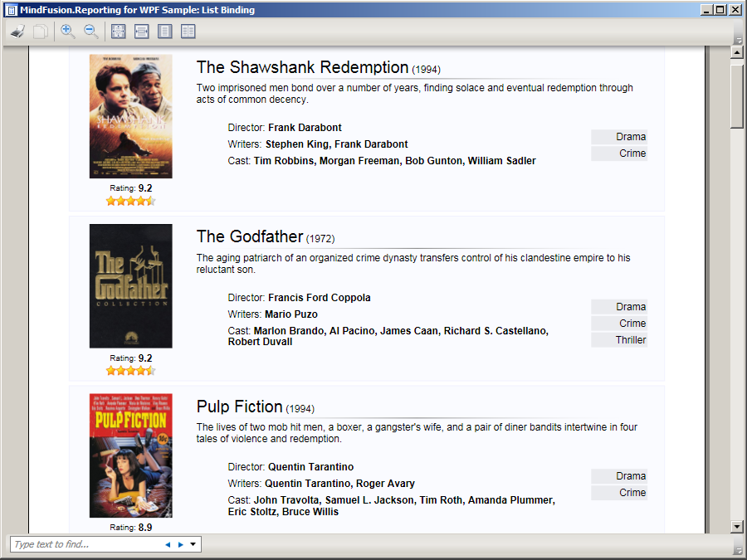Select the fit whole page view
Image resolution: width=747 pixels, height=560 pixels.
(x=118, y=32)
